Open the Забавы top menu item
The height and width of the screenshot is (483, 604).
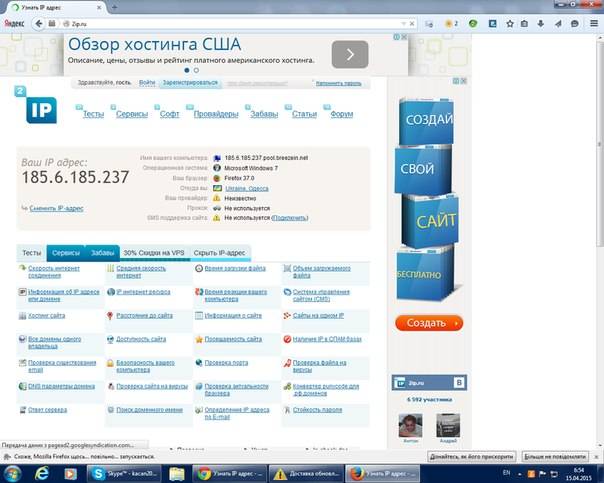[264, 114]
